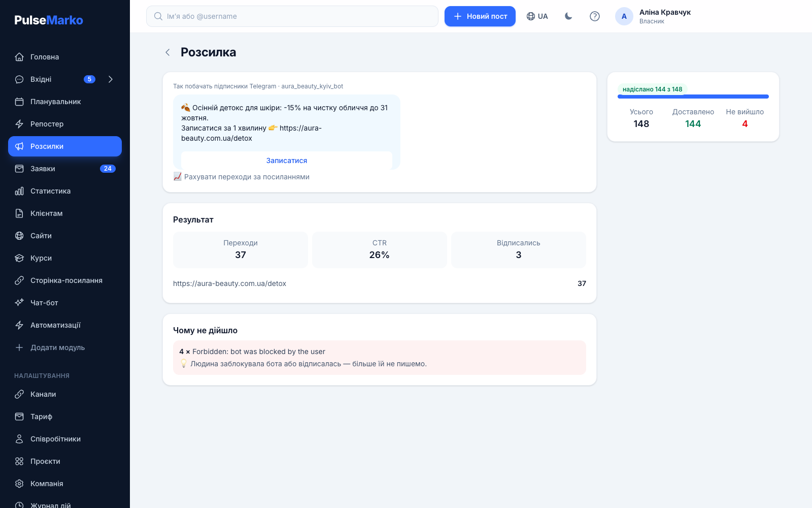Image resolution: width=812 pixels, height=508 pixels.
Task: Click the надіслано 144 з 148 badge
Action: click(x=653, y=89)
